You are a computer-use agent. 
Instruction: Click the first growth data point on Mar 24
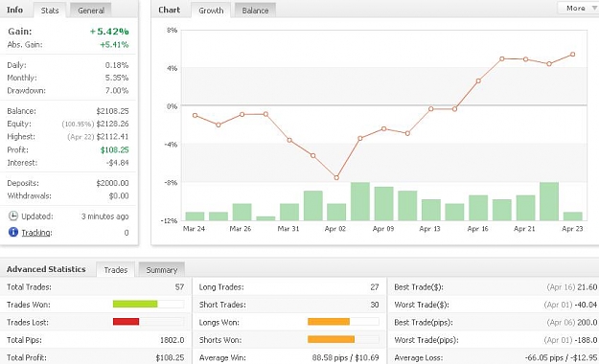coord(195,115)
